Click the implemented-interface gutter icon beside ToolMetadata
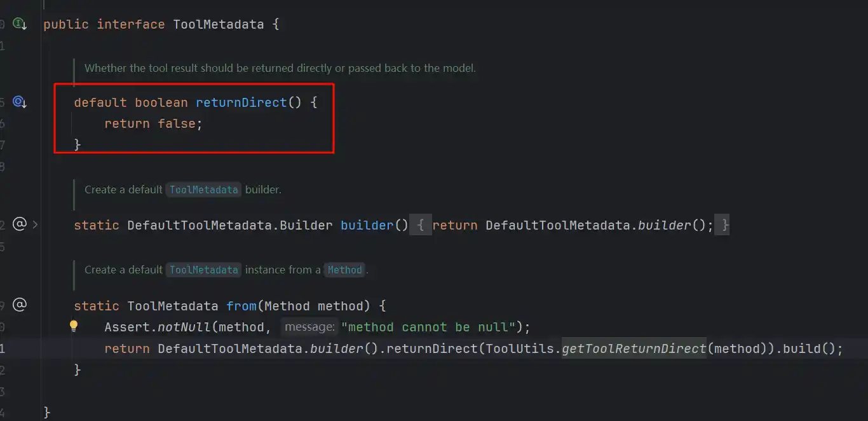Screen dimensions: 868x421 click(20, 25)
